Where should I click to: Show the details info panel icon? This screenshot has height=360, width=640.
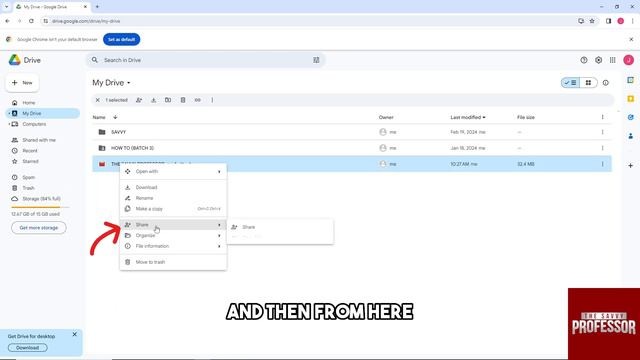pyautogui.click(x=606, y=83)
